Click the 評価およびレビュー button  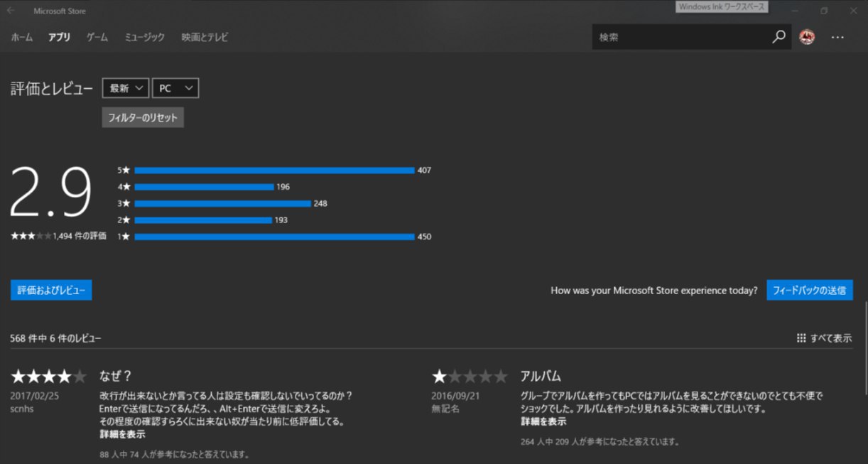pos(51,290)
